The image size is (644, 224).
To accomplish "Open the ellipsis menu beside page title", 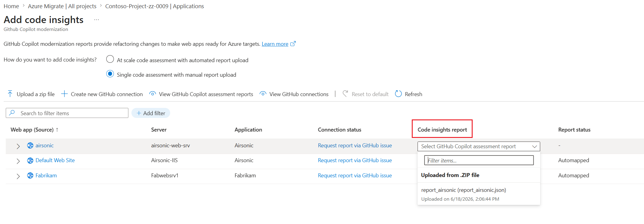I will 97,20.
